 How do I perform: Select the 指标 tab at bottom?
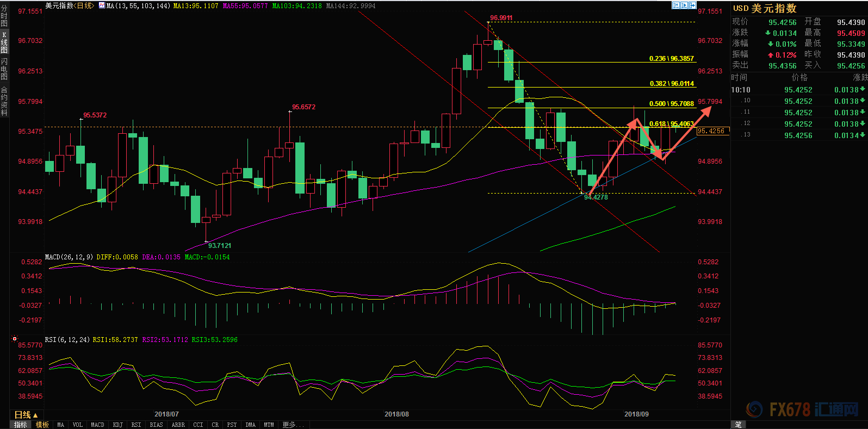[21, 425]
